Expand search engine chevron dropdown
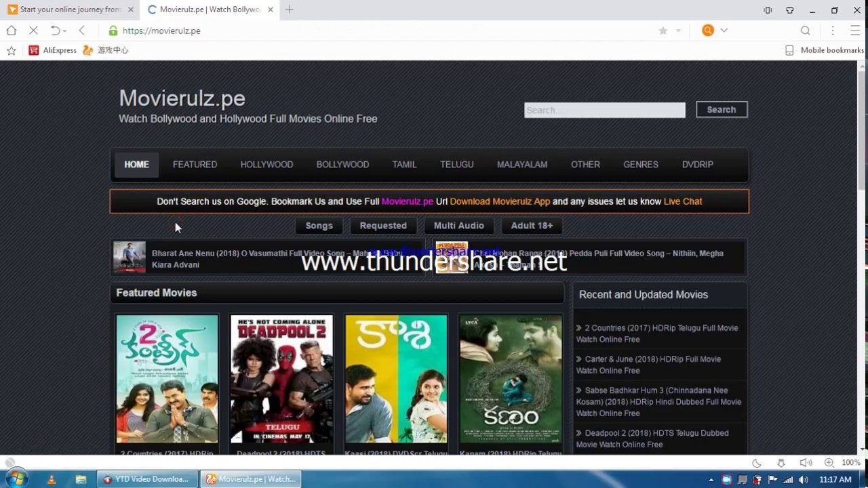 pyautogui.click(x=724, y=30)
